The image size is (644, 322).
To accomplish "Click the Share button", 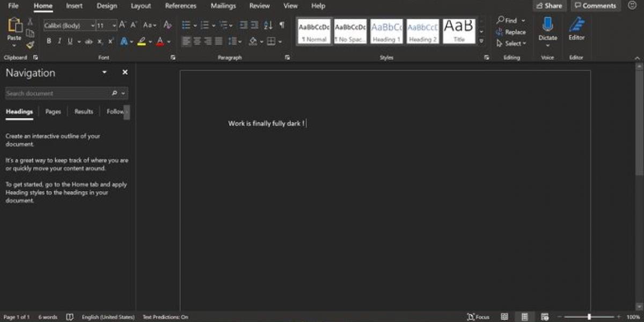I will coord(549,6).
